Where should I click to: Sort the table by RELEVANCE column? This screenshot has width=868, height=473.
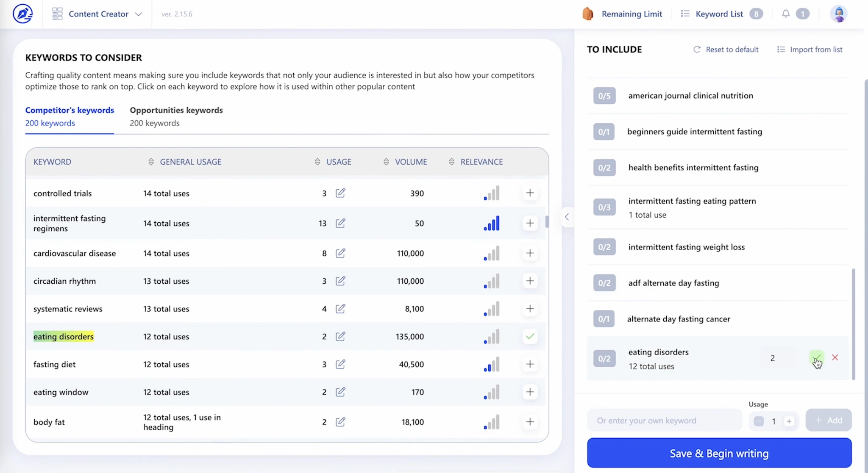451,161
